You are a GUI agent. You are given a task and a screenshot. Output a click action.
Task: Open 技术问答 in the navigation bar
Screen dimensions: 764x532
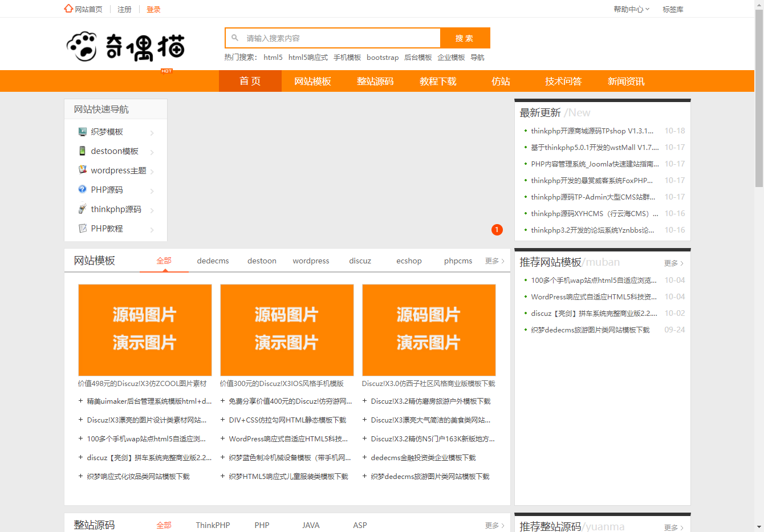click(x=564, y=81)
